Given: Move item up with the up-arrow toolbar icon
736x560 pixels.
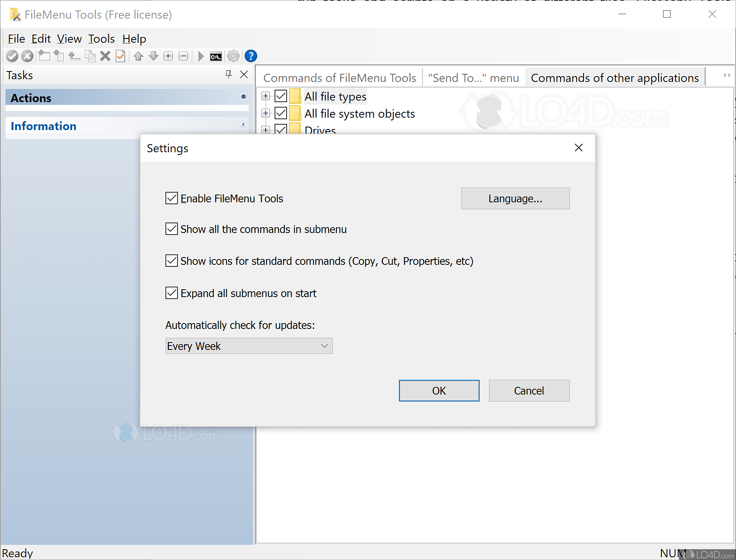Looking at the screenshot, I should click(138, 56).
